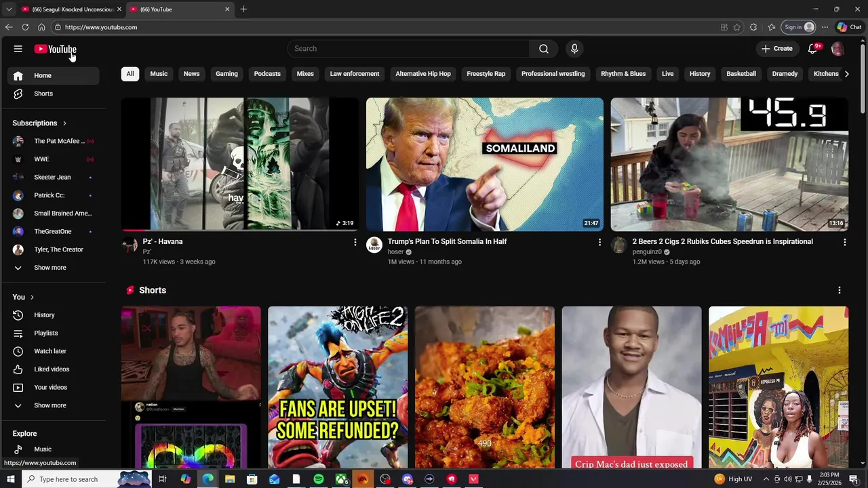Select Rhythm & Blues chip
The width and height of the screenshot is (868, 488).
(x=623, y=74)
